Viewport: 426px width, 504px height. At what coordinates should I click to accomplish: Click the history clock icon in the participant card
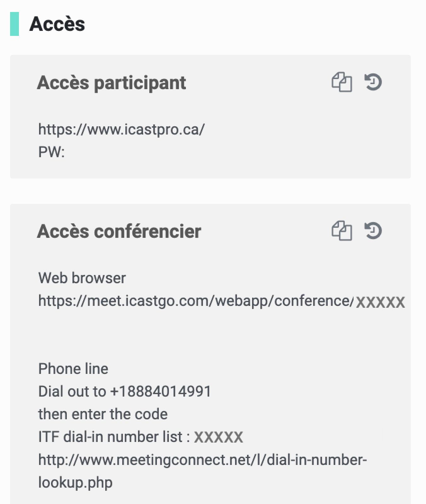click(x=373, y=83)
